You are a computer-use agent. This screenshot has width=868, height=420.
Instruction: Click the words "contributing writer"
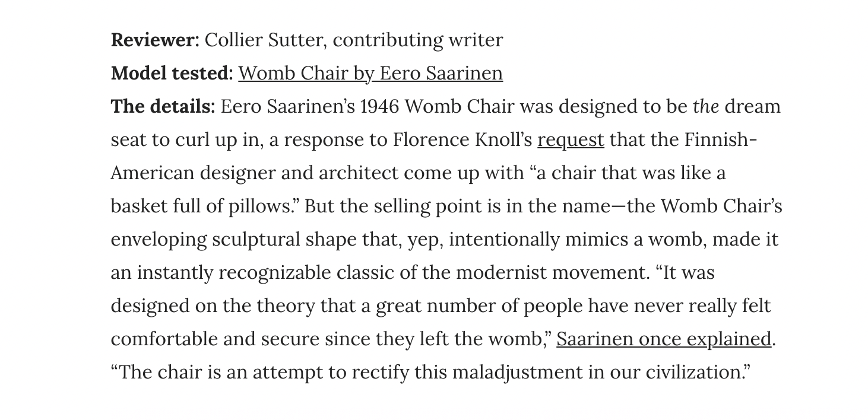tap(417, 40)
